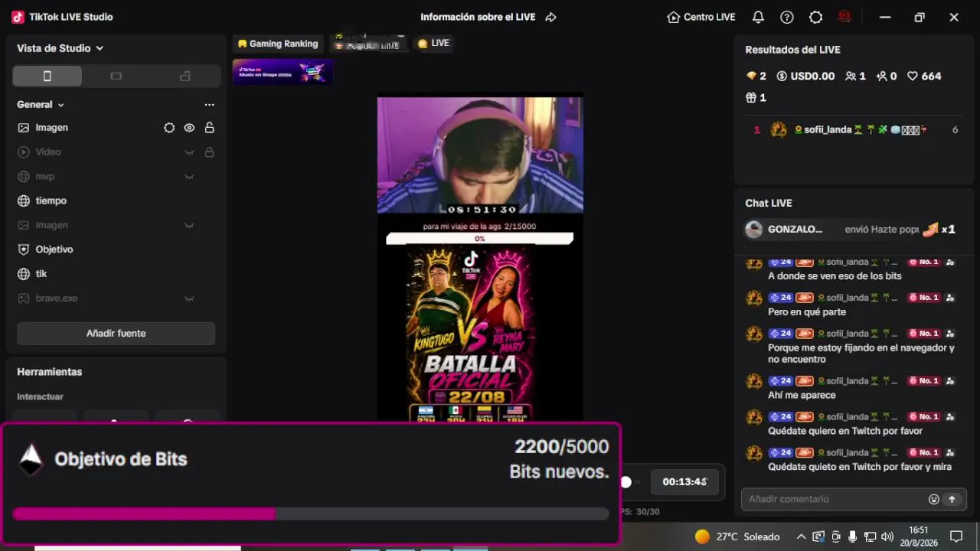Switch to portrait phone layout tab
Viewport: 980px width, 551px height.
coord(47,76)
